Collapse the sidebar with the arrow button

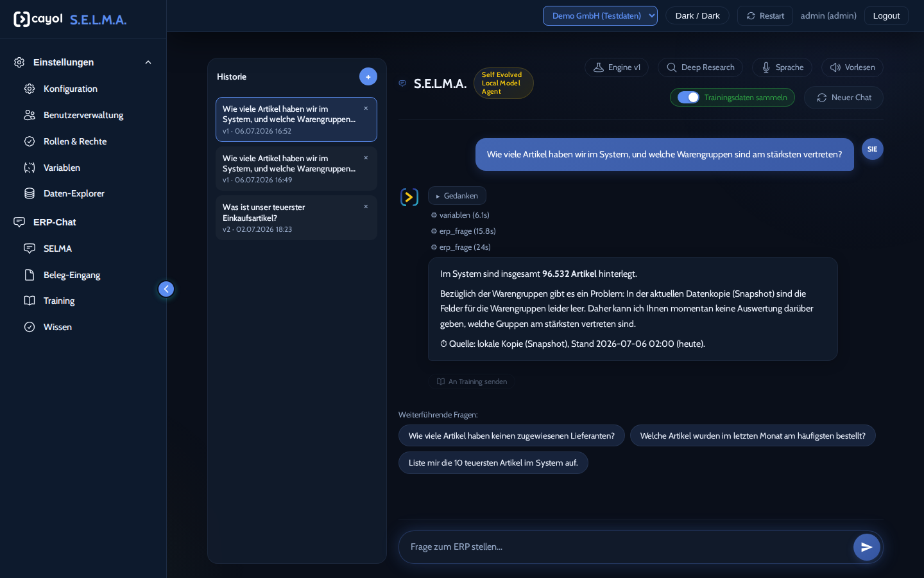[166, 289]
